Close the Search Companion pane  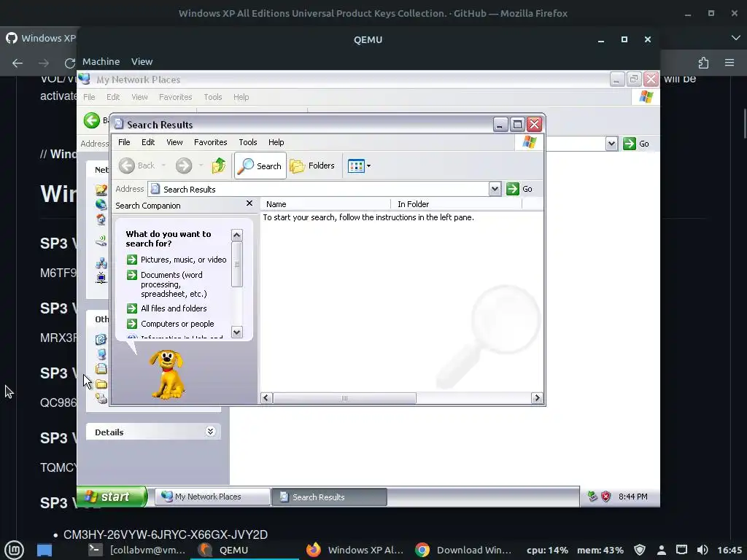coord(249,203)
